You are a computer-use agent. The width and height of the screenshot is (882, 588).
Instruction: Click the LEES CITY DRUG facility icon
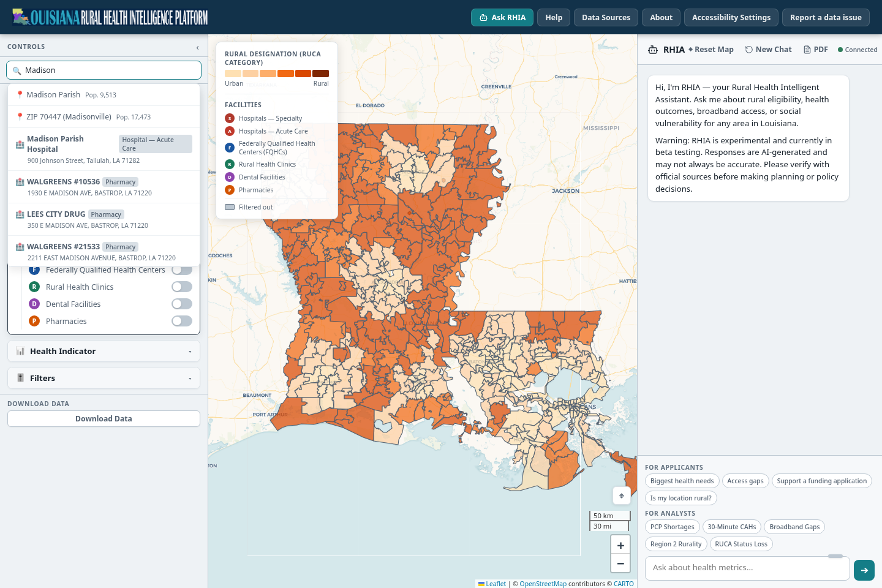tap(20, 214)
